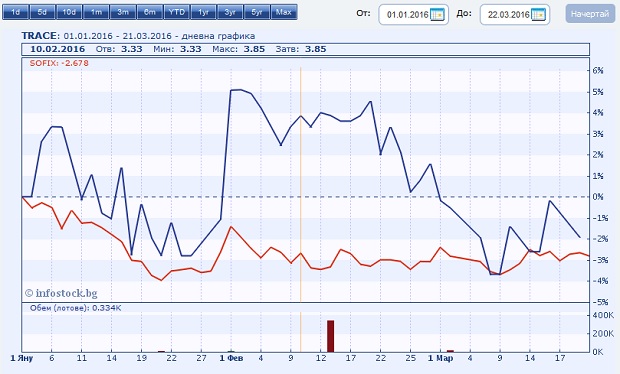The height and width of the screenshot is (374, 620).
Task: Click the chart title TRACE
Action: pyautogui.click(x=40, y=36)
